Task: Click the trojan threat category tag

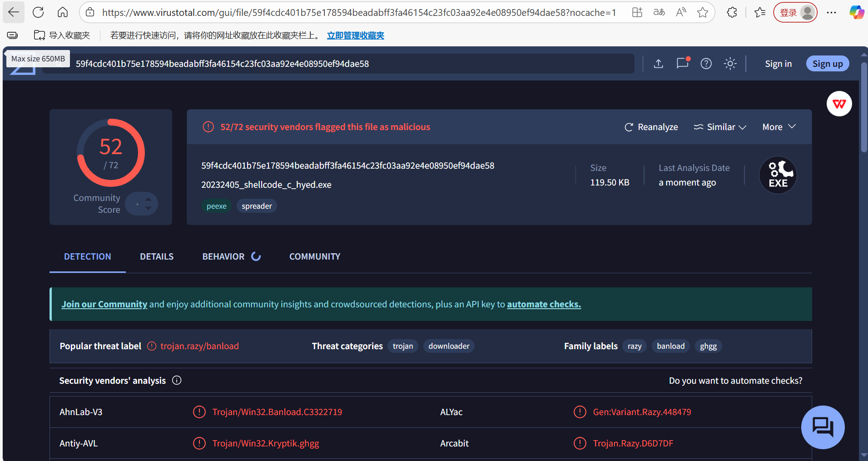Action: click(403, 346)
